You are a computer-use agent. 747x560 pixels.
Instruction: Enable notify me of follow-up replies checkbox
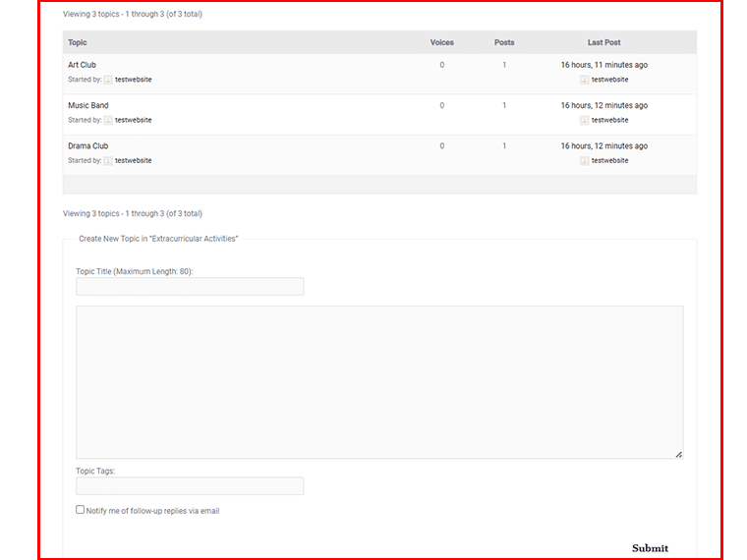pos(80,510)
